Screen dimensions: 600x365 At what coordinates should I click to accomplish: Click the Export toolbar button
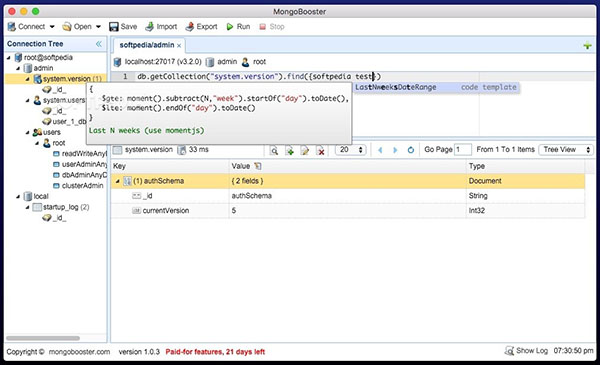click(201, 26)
